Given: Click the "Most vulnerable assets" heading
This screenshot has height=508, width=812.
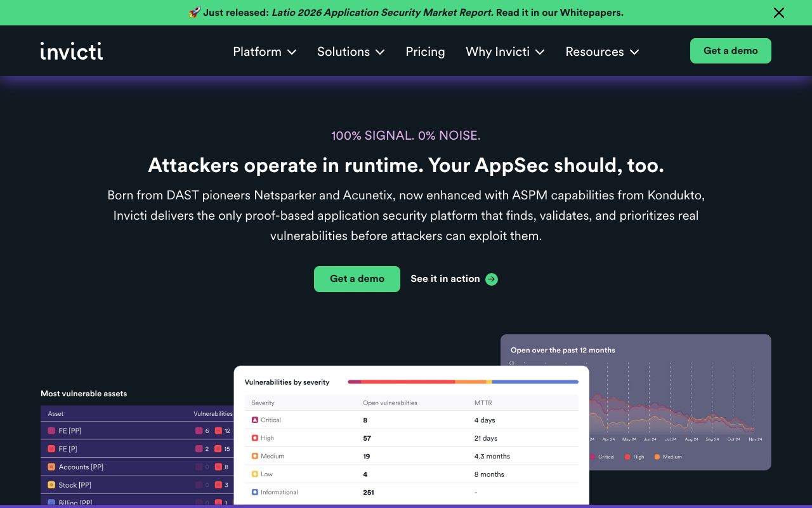Looking at the screenshot, I should tap(84, 394).
